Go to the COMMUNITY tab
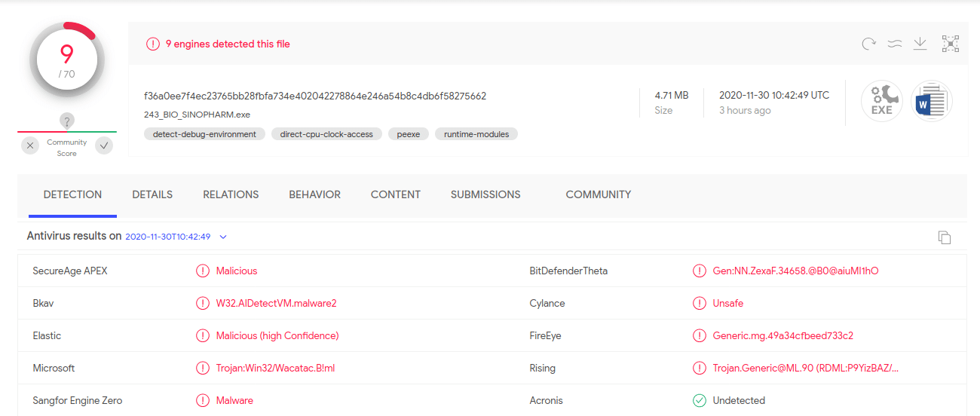Image resolution: width=980 pixels, height=416 pixels. (598, 194)
